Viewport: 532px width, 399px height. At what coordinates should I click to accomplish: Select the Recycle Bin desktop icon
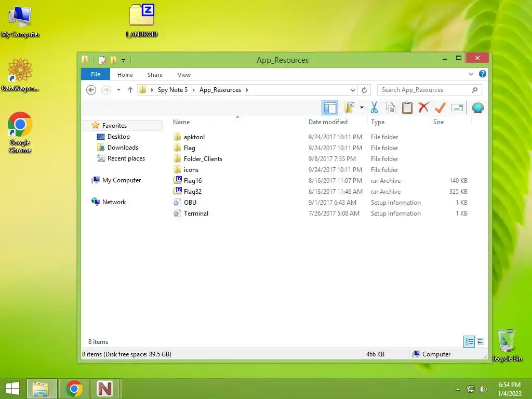point(507,345)
